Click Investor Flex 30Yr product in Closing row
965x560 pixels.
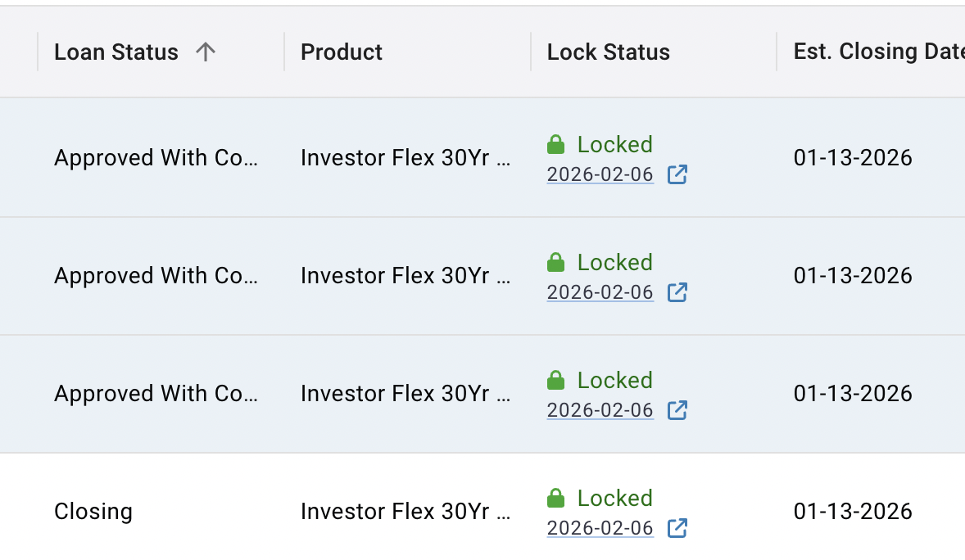pos(405,512)
